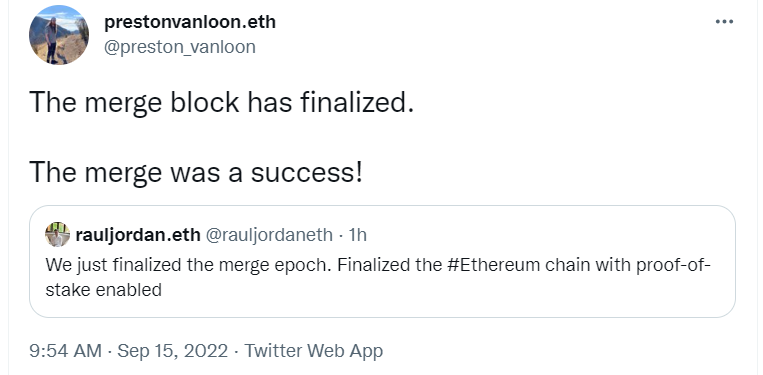Click the word 'proof-of-' in quoted tweet
This screenshot has width=763, height=375.
coord(674,266)
